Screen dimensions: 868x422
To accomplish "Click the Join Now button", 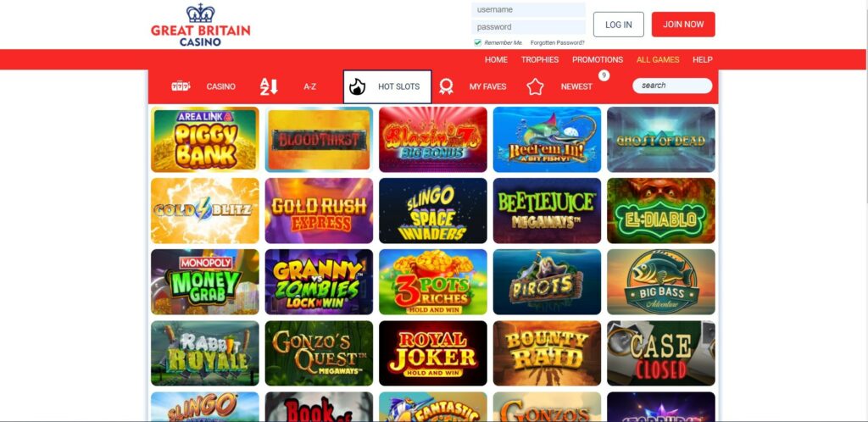I will (683, 25).
